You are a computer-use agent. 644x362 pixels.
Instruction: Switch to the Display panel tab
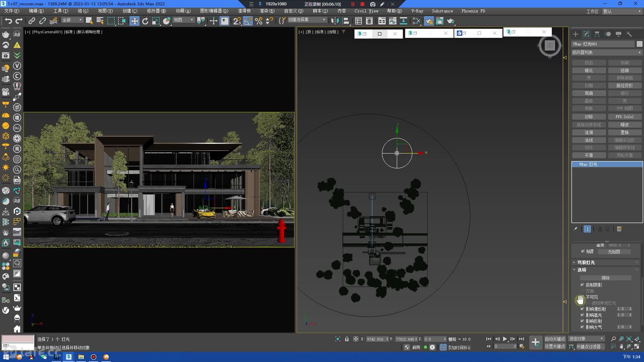click(619, 34)
